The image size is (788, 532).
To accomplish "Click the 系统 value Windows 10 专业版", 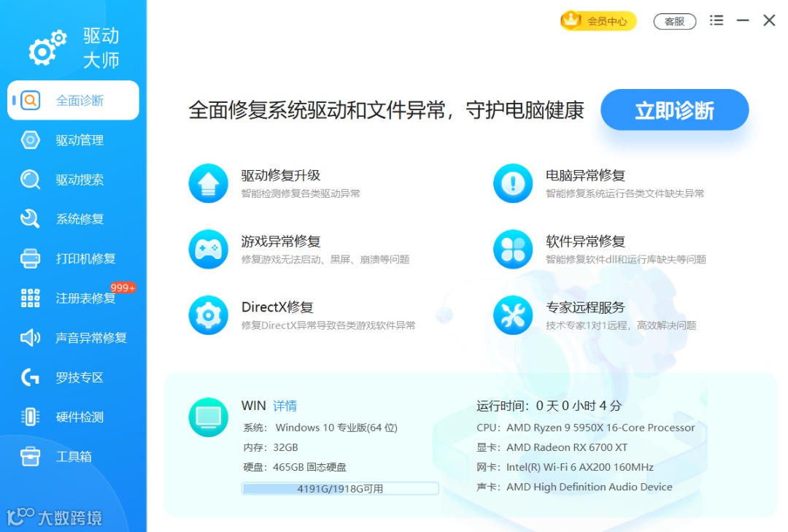I will tap(336, 428).
